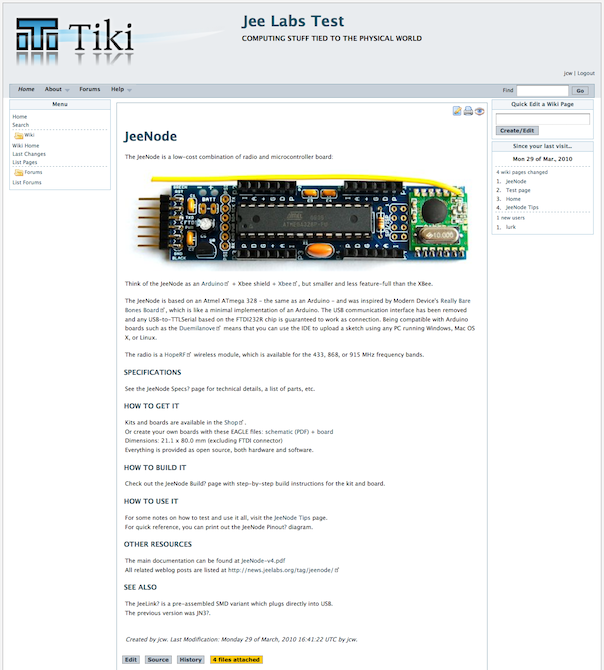Open the Wiki section link in the Menu
This screenshot has width=604, height=670.
(x=29, y=135)
